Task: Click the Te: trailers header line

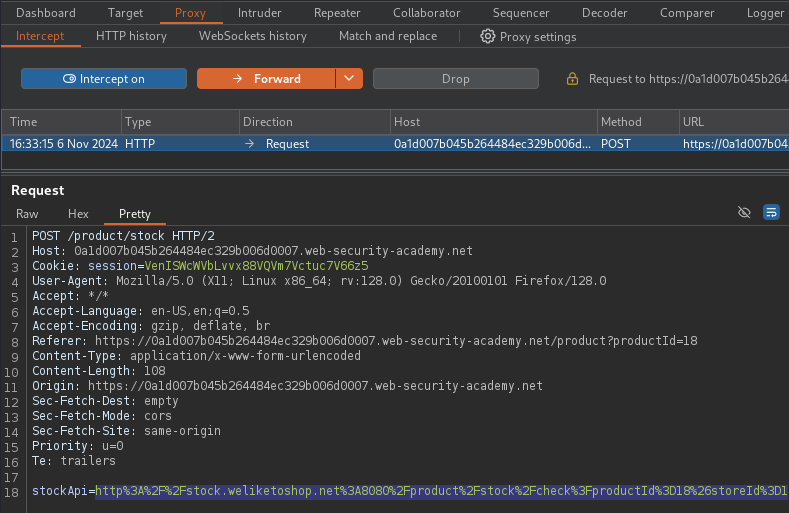Action: point(74,461)
